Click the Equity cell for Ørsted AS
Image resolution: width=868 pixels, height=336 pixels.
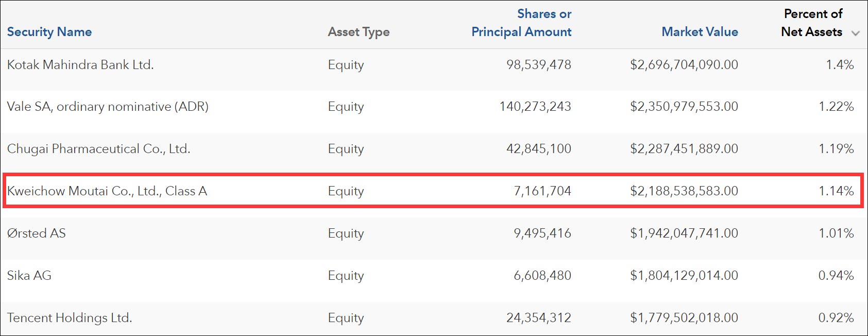point(346,233)
